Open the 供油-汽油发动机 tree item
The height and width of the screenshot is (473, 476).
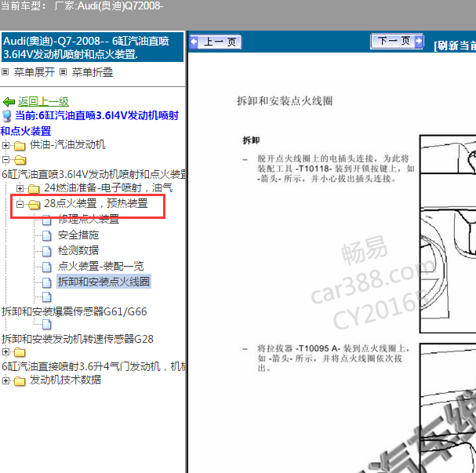(x=67, y=144)
